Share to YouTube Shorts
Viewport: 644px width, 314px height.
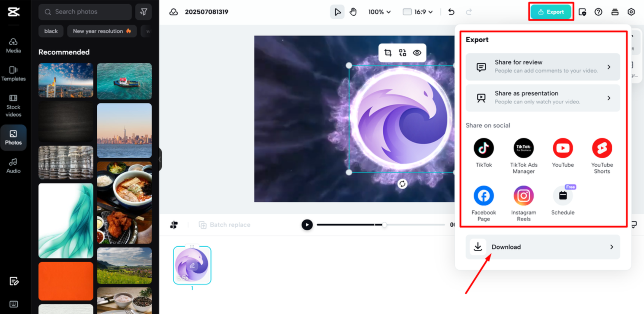(602, 148)
